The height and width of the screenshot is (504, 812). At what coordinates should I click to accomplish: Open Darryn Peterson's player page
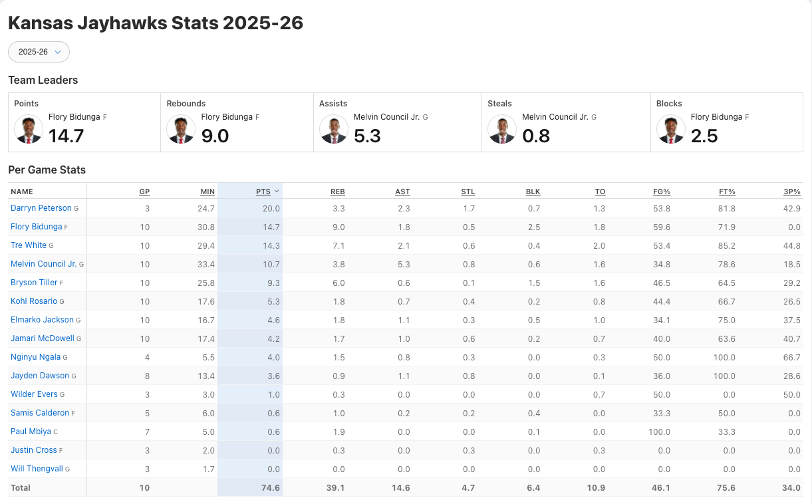[x=41, y=208]
